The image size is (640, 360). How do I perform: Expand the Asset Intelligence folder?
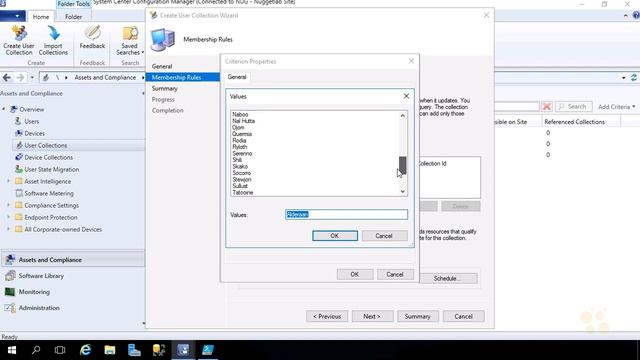pos(8,181)
